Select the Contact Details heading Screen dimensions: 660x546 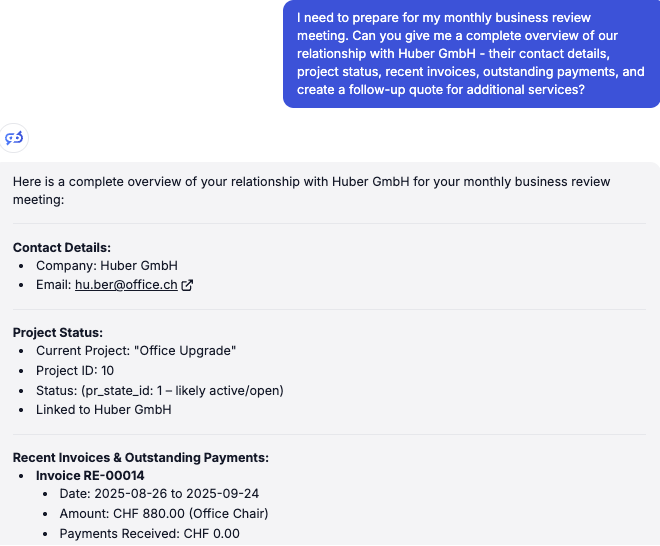62,247
